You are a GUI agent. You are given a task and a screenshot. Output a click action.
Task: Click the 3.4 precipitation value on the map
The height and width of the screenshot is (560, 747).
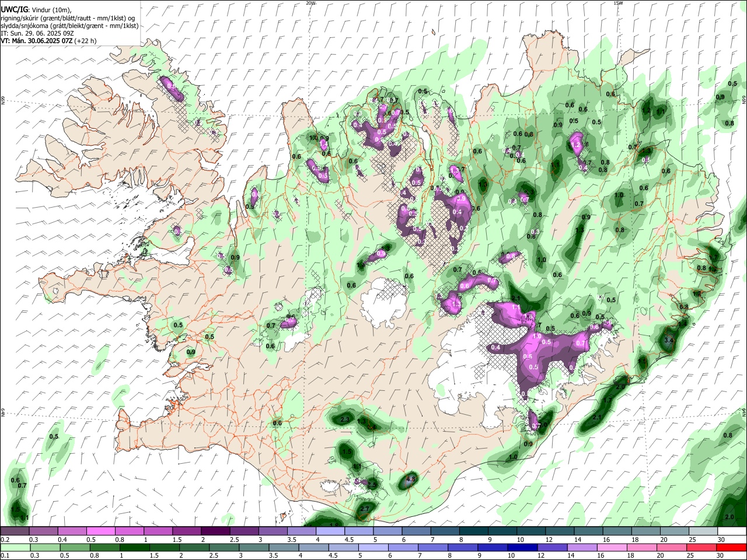point(669,340)
